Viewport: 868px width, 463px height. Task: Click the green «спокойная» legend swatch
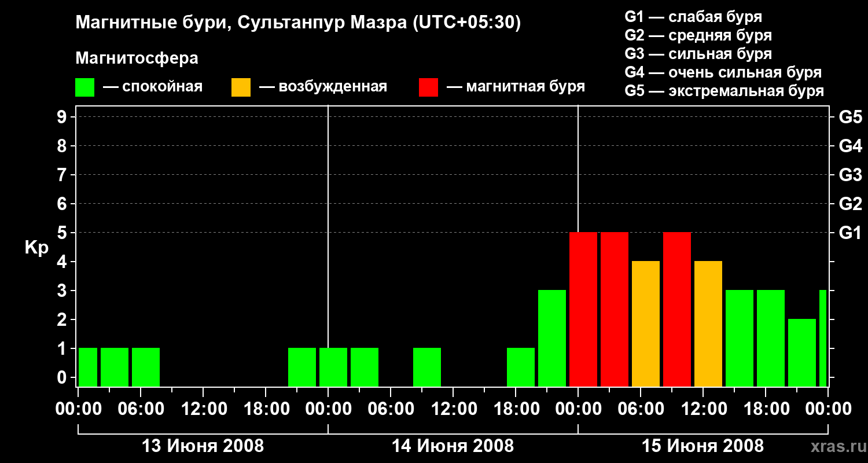coord(85,87)
